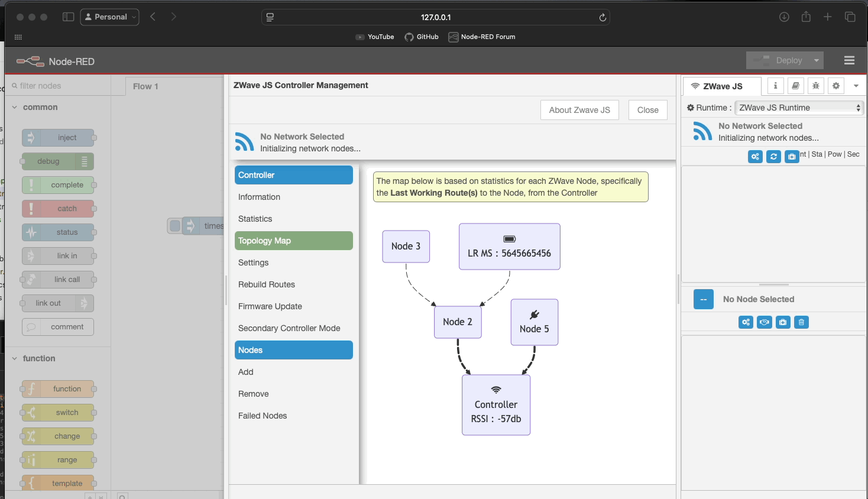Open the Node-RED main hamburger menu
Screen dimensions: 868x499
(x=849, y=60)
